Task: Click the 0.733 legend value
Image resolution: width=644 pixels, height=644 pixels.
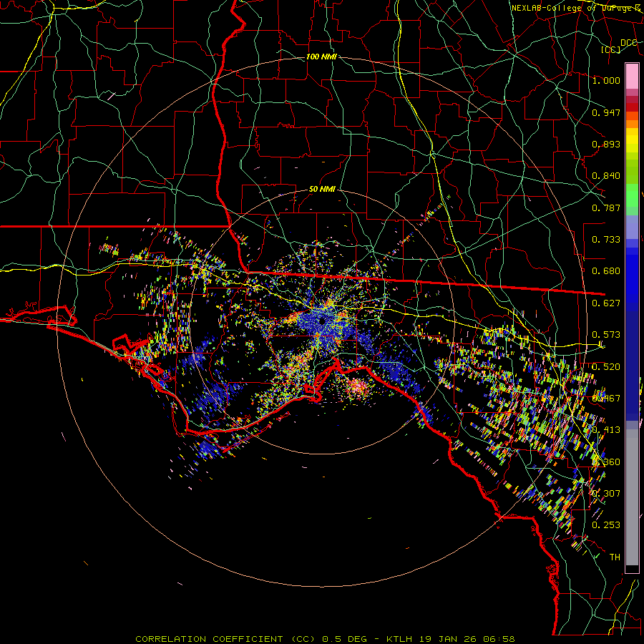Action: 606,240
